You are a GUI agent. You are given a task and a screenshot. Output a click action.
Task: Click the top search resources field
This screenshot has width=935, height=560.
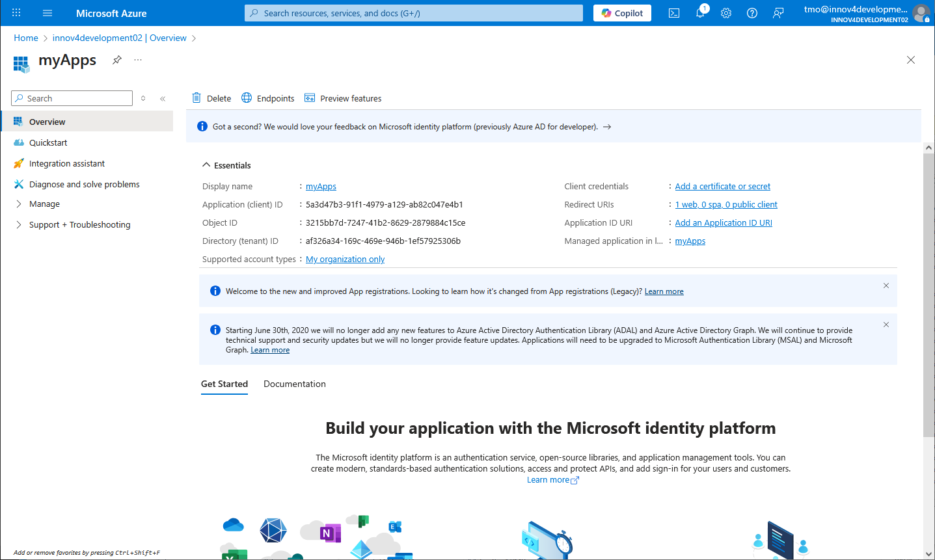pyautogui.click(x=414, y=13)
